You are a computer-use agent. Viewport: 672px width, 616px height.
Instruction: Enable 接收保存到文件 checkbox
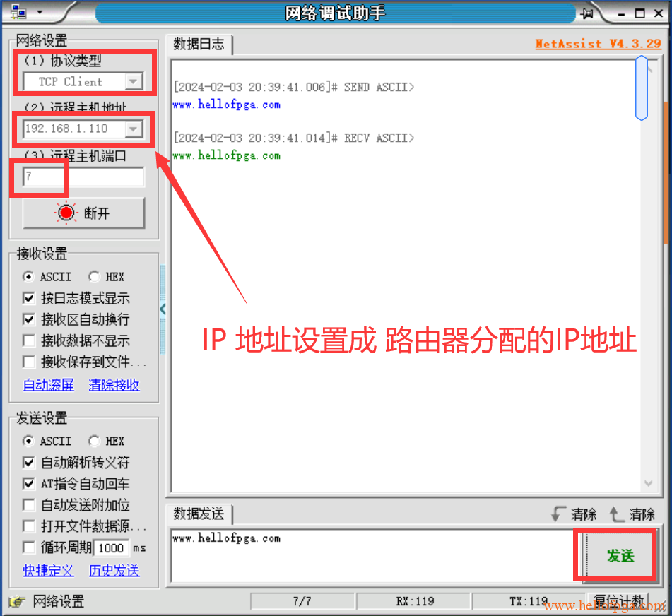29,362
